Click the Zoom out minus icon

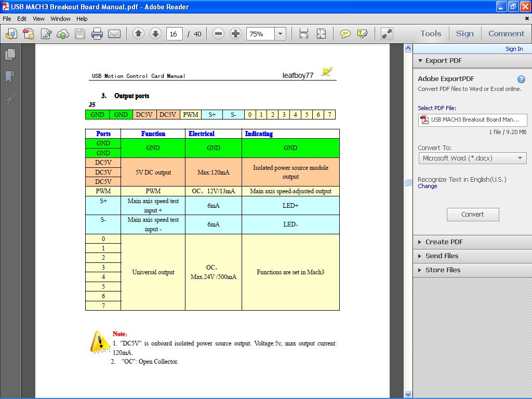(x=219, y=34)
